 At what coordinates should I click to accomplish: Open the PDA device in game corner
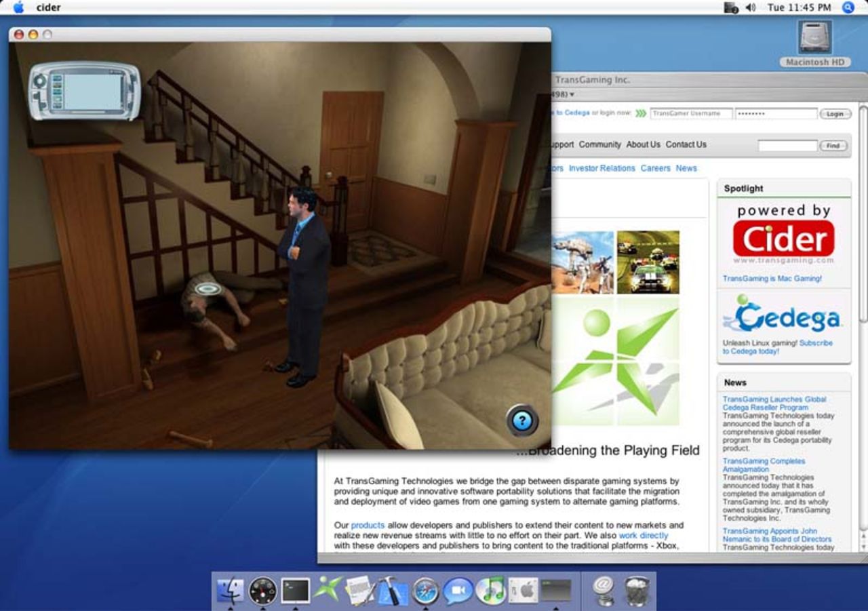point(85,91)
